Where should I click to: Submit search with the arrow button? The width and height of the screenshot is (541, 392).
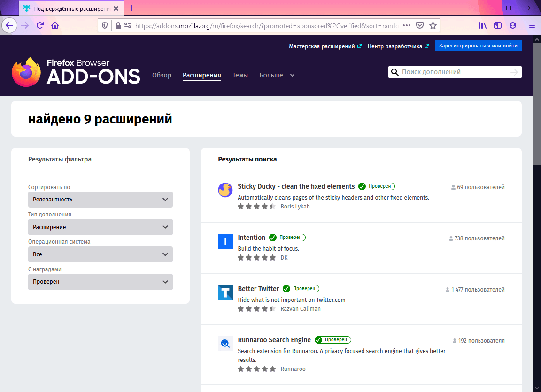click(514, 72)
